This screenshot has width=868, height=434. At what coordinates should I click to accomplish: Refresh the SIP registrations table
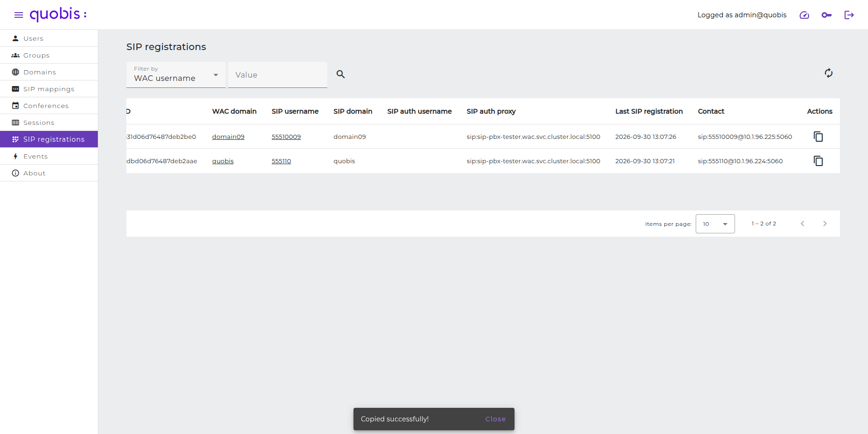[x=829, y=73]
